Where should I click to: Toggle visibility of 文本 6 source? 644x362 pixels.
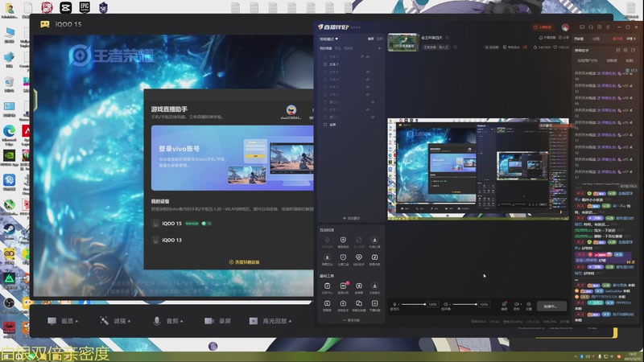point(368,72)
